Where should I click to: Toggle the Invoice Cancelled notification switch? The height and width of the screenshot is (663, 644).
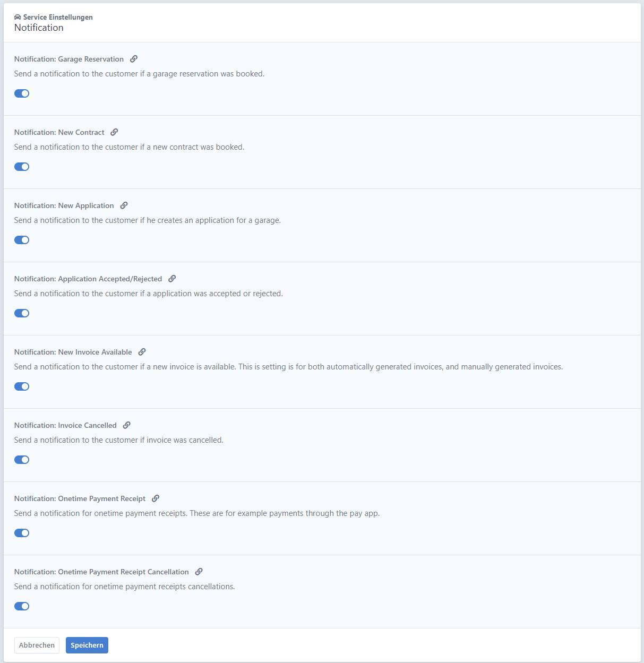[x=22, y=460]
